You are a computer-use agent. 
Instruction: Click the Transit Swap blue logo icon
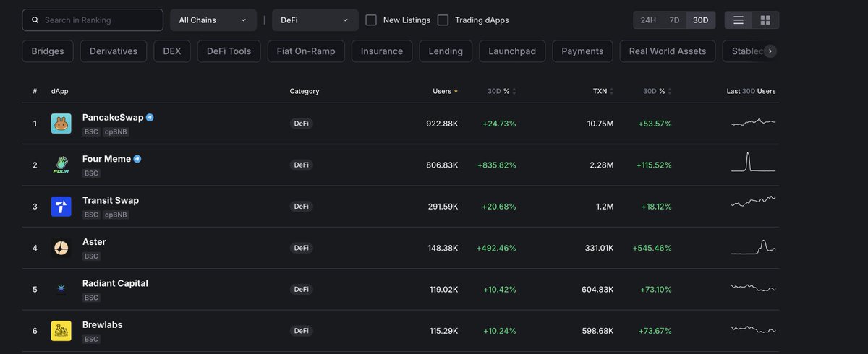point(61,207)
